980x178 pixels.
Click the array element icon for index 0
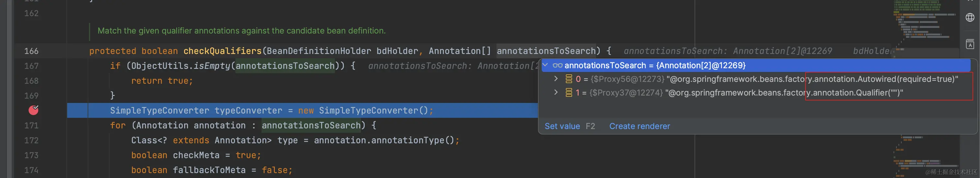coord(569,79)
